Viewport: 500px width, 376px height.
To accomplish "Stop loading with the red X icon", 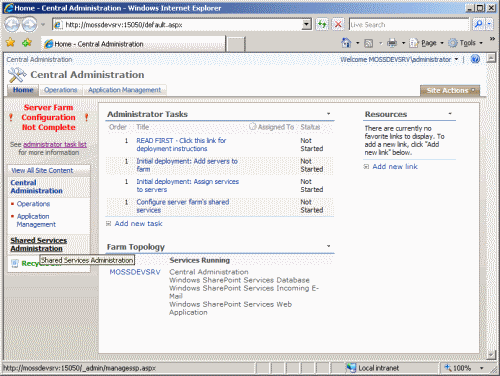I will [x=338, y=24].
